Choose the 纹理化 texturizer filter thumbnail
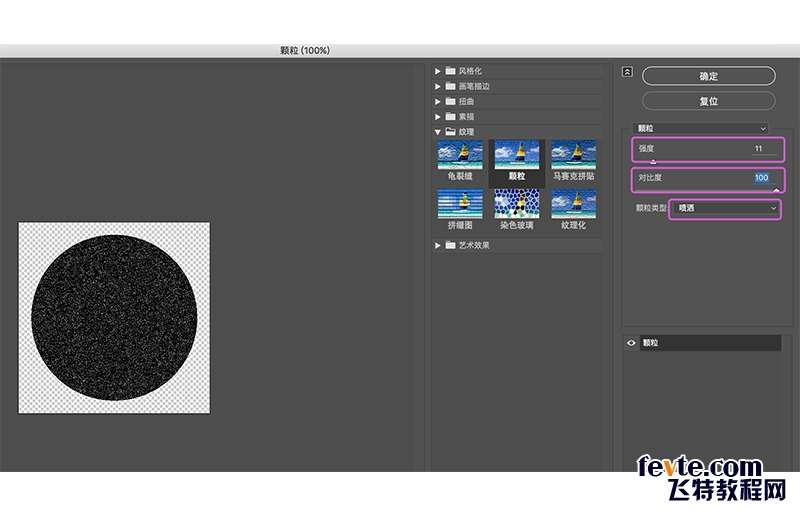Screen dimensions: 800x515 click(x=573, y=204)
